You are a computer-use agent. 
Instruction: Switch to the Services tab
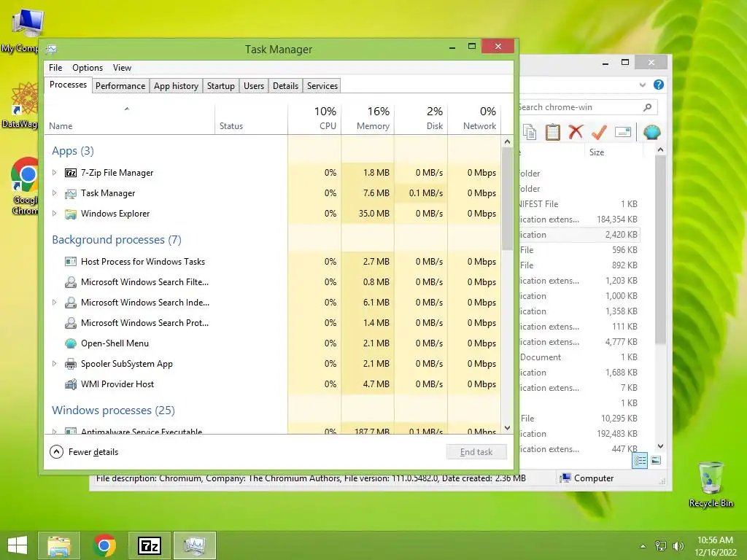click(322, 86)
